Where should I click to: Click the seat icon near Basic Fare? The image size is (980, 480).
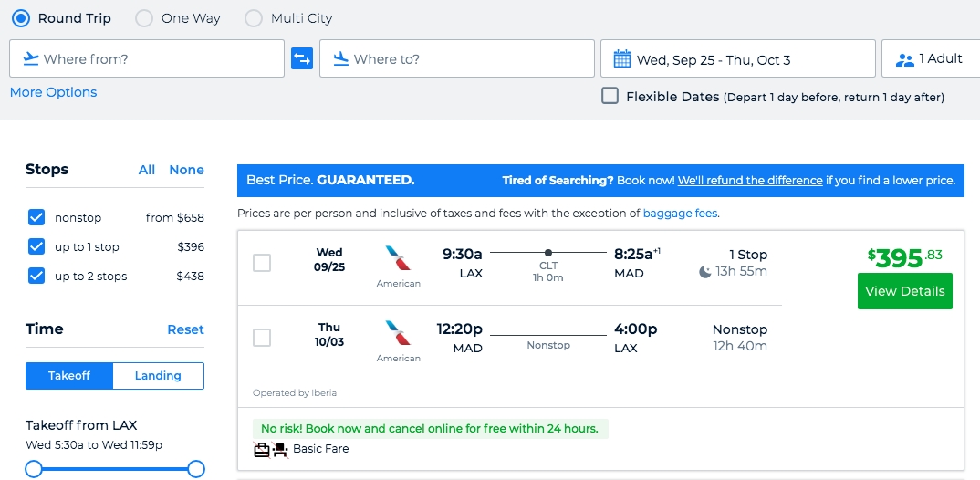279,449
